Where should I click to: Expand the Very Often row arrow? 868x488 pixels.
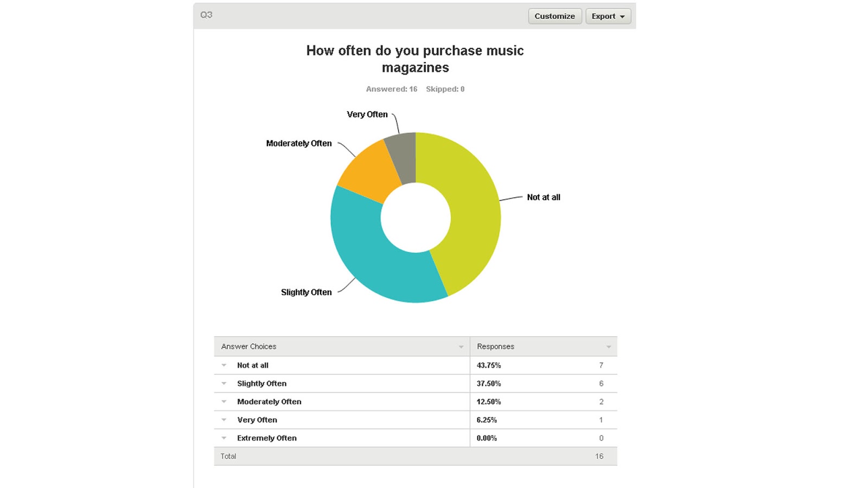pyautogui.click(x=224, y=420)
